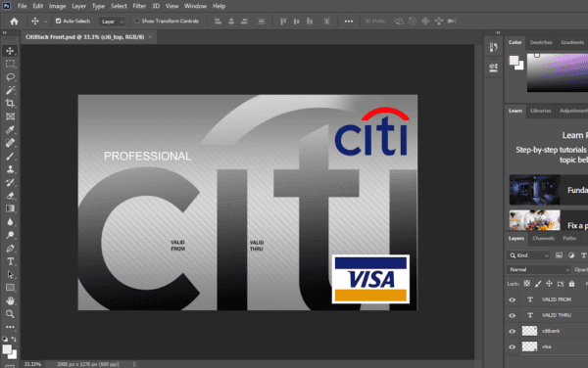The height and width of the screenshot is (368, 588).
Task: Swap foreground and background colors in toolbar
Action: [14, 339]
